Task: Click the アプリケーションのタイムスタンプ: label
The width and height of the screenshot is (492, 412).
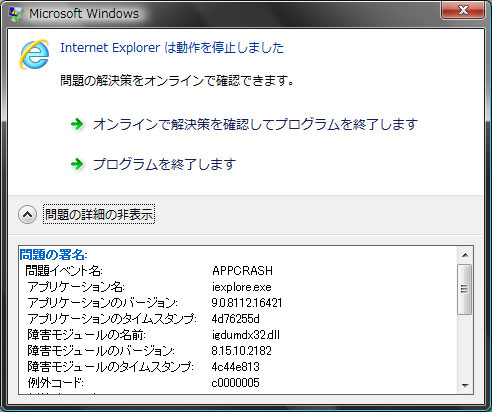Action: (x=112, y=319)
